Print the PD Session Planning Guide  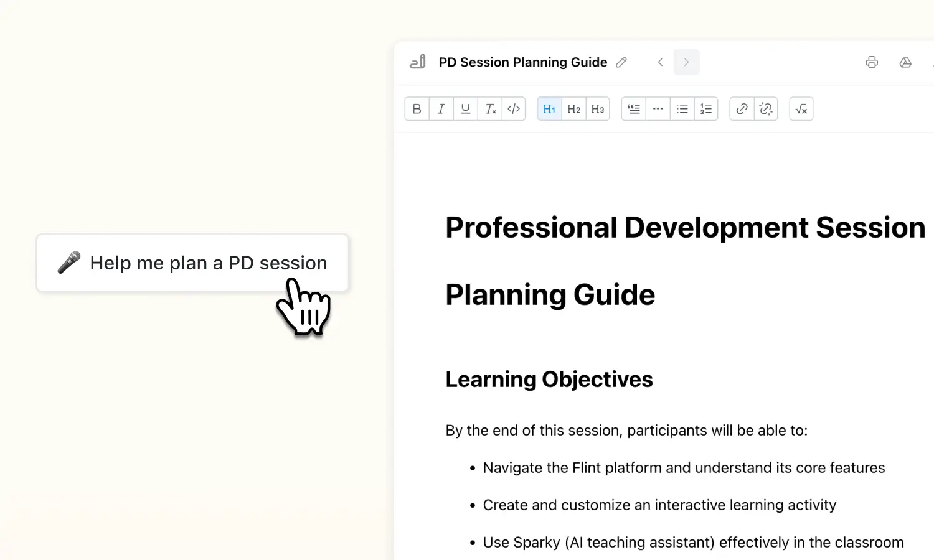click(x=872, y=62)
